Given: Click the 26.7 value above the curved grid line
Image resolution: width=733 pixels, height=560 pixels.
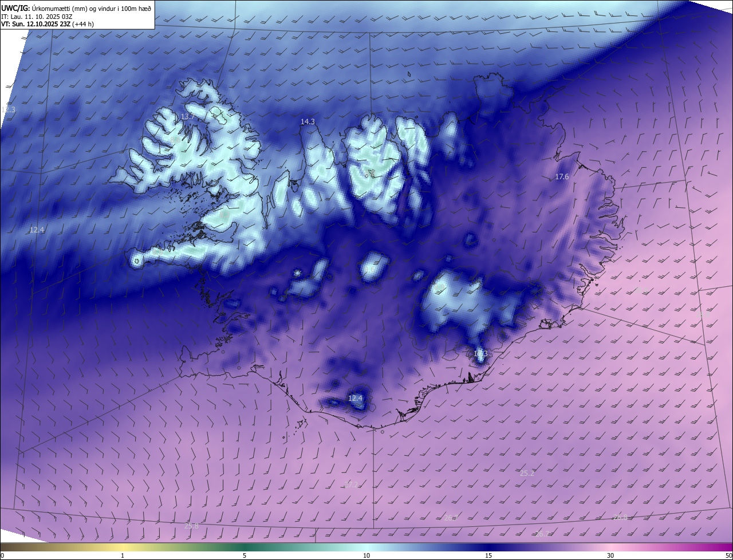Looking at the screenshot, I should coord(451,518).
